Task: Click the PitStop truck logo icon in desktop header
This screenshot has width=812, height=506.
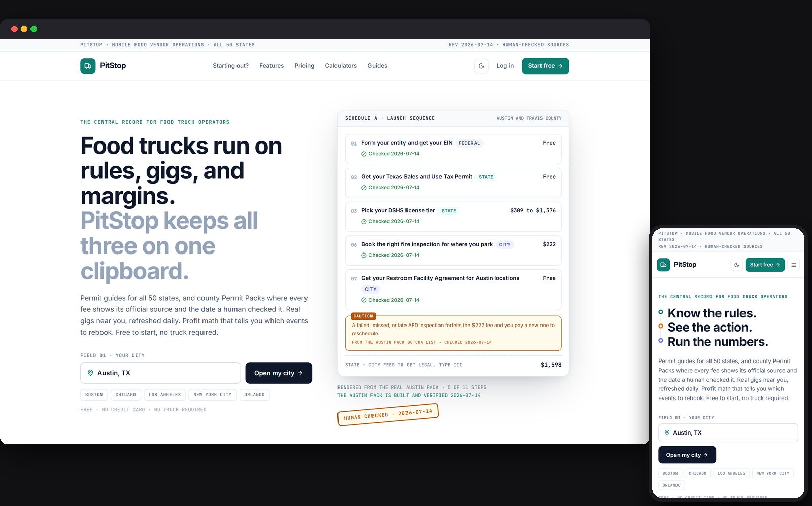Action: (x=88, y=66)
